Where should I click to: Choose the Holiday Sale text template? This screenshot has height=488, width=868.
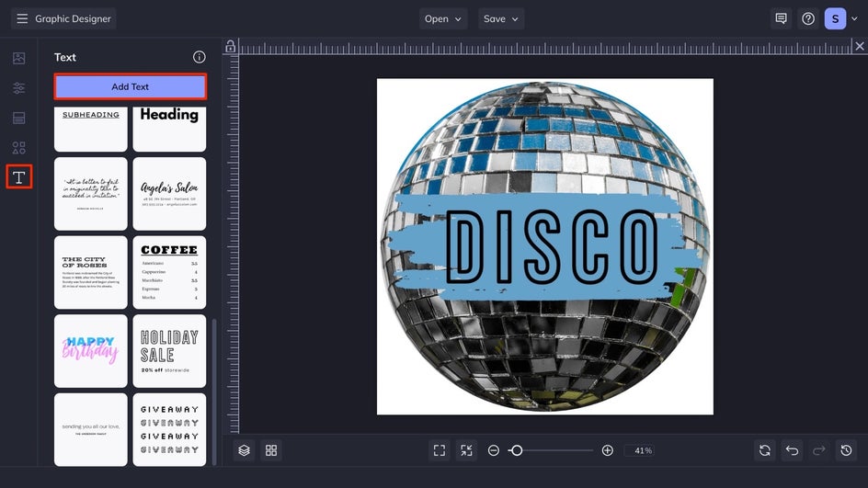169,351
